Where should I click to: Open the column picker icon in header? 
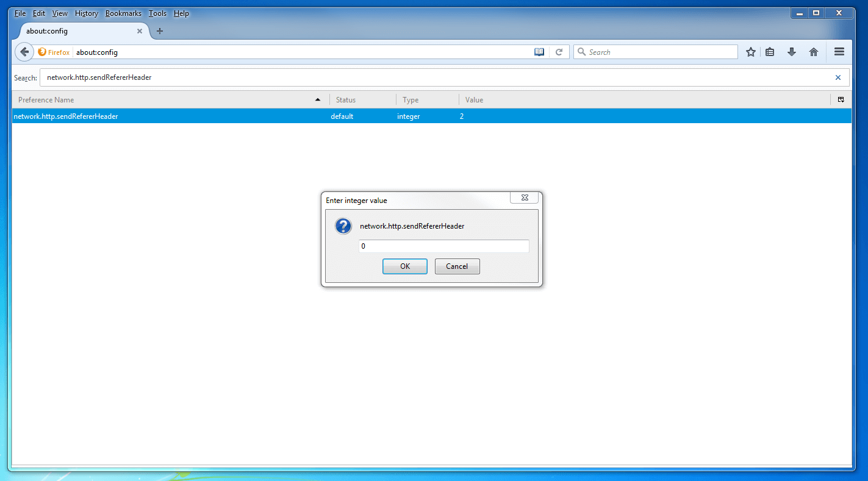[x=841, y=99]
